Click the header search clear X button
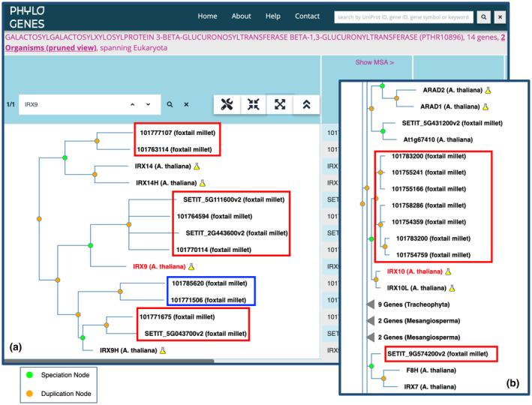532x405 pixels. (x=500, y=16)
